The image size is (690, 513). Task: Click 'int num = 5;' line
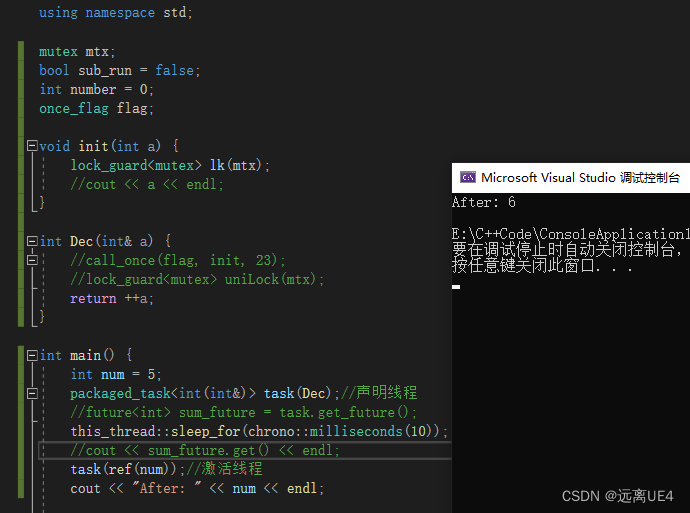[116, 374]
